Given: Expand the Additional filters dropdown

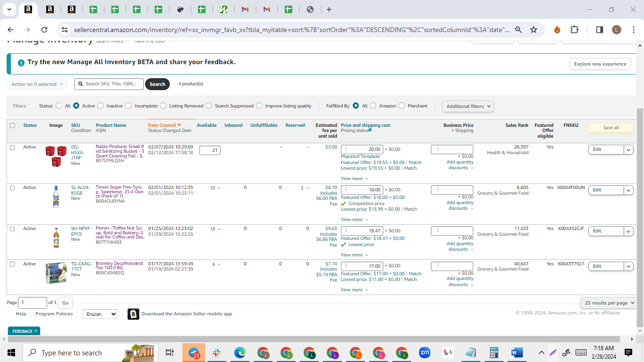Looking at the screenshot, I should pos(468,106).
